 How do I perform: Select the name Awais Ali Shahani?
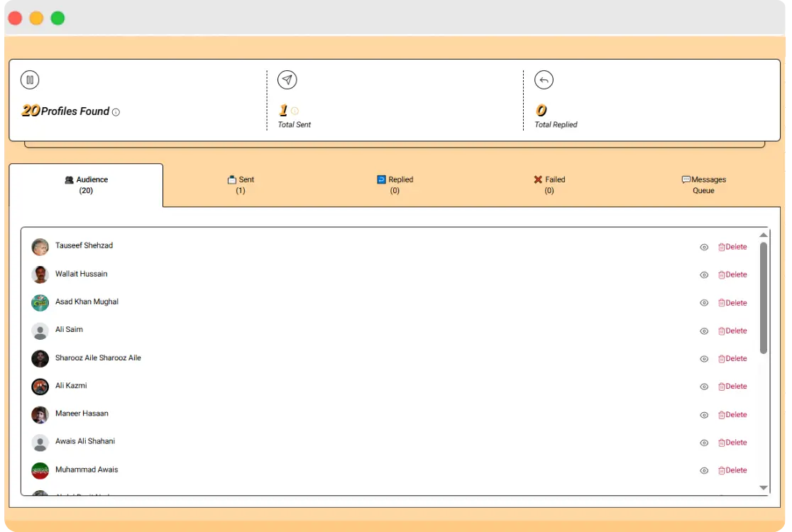pos(85,440)
